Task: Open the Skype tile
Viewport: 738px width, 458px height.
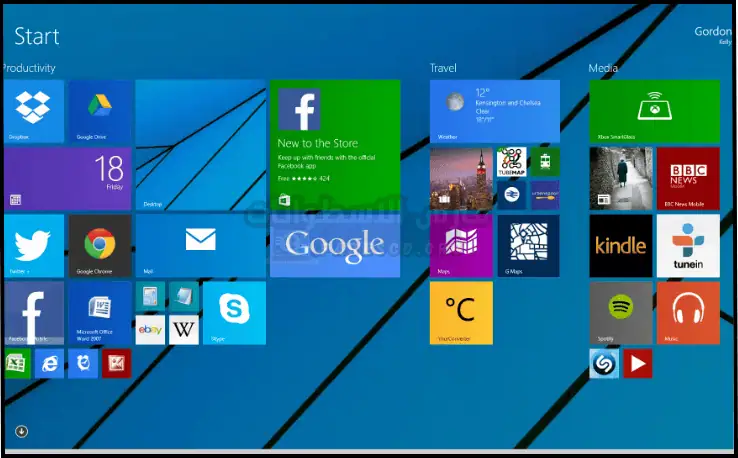Action: point(234,312)
